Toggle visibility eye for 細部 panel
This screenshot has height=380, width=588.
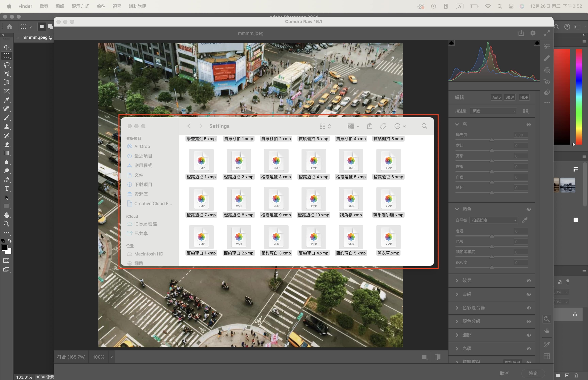(528, 335)
